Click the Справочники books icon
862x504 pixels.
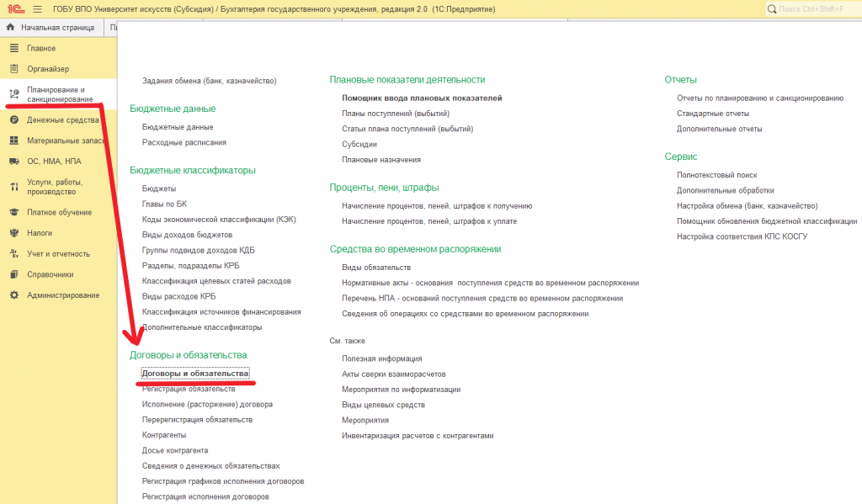click(x=14, y=274)
